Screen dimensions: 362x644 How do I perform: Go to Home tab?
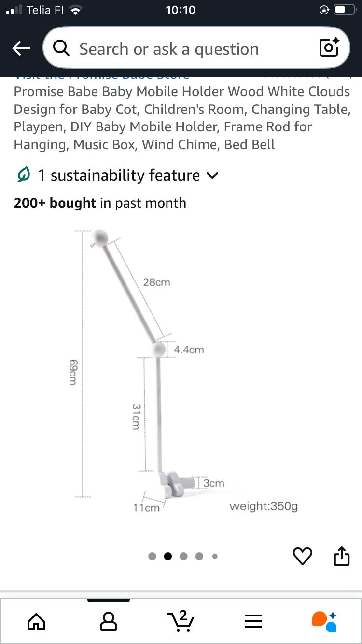[36, 621]
